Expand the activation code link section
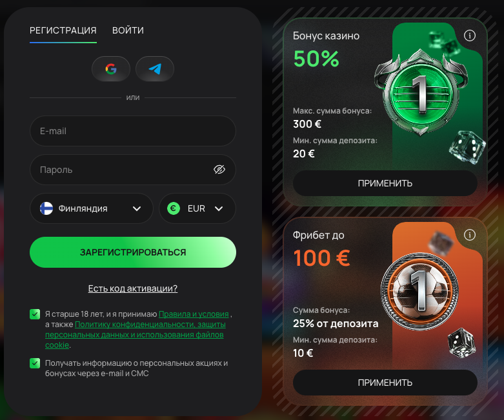This screenshot has height=420, width=504. pos(133,288)
